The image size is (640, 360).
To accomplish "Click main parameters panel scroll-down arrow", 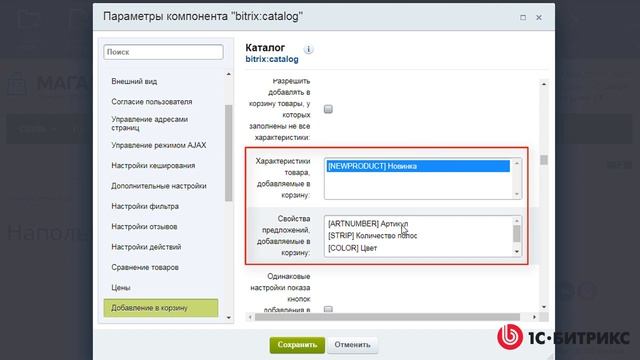I will 544,307.
